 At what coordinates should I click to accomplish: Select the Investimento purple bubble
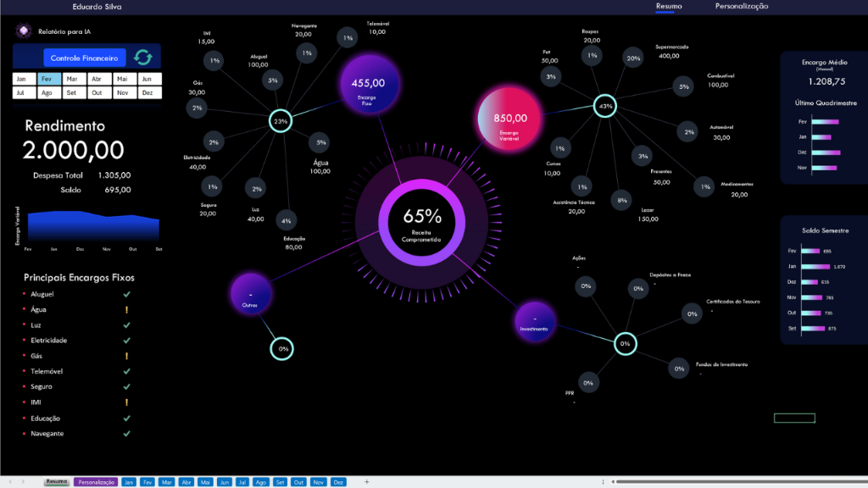[x=537, y=321]
